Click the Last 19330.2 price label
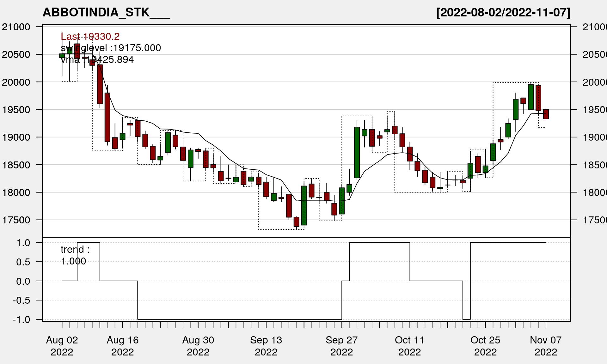The image size is (607, 364). pos(90,37)
